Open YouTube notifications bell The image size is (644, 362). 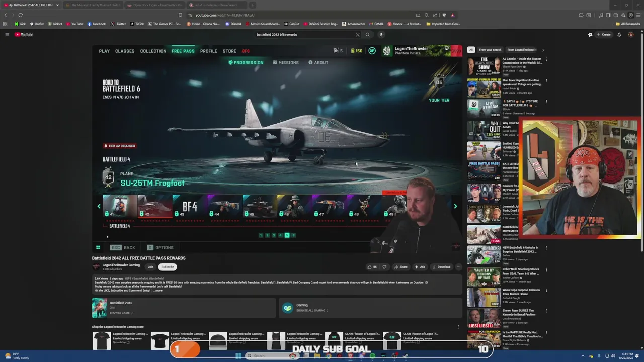click(619, 35)
